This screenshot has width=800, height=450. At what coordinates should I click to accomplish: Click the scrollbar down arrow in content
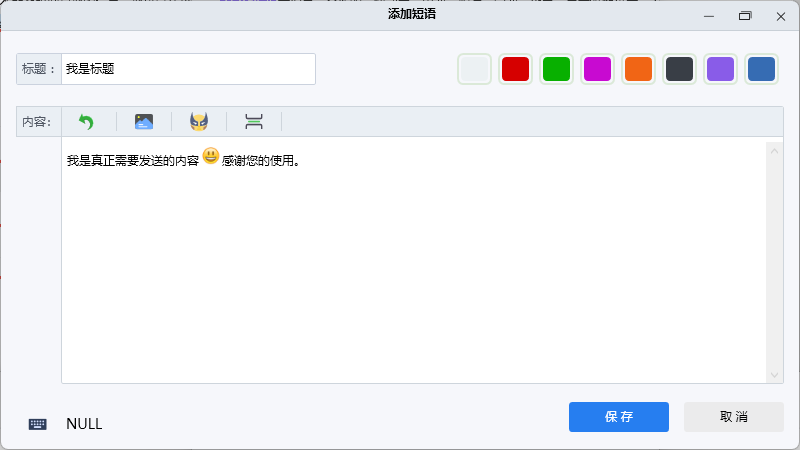point(774,374)
